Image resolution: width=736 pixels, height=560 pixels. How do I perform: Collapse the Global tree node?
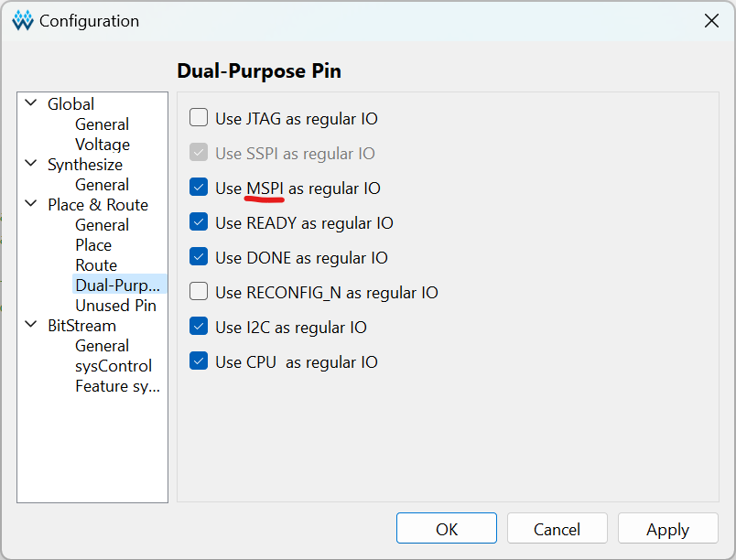coord(31,104)
